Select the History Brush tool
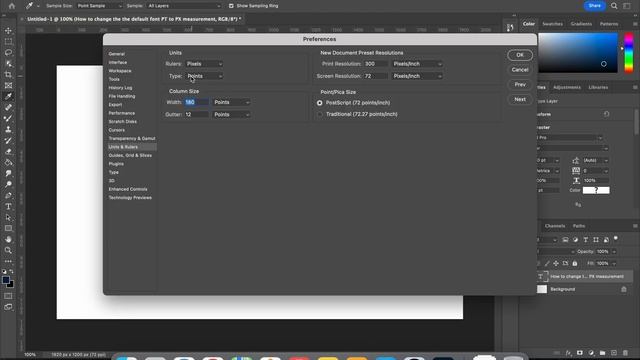This screenshot has height=360, width=640. point(8,140)
